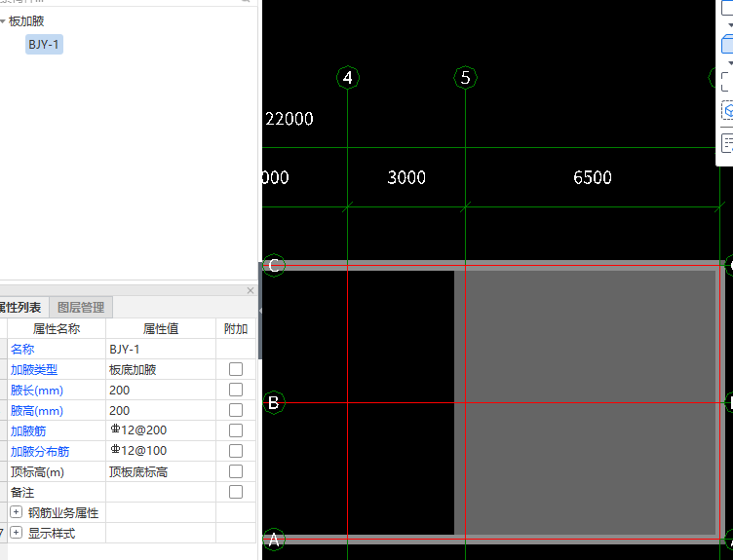This screenshot has height=560, width=733.
Task: Click the dashed-box cube icon
Action: (727, 111)
